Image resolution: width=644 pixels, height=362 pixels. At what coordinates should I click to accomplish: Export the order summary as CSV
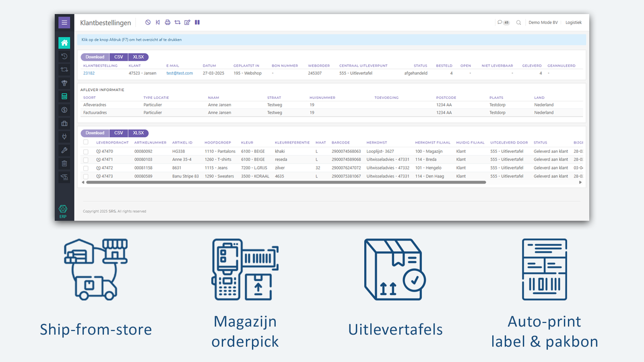coord(119,57)
